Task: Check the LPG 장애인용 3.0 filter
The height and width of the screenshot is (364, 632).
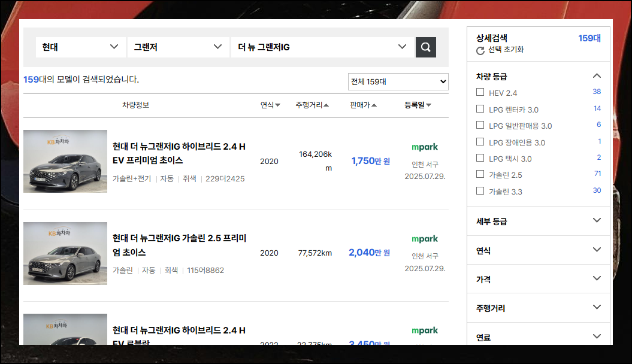Action: point(480,142)
